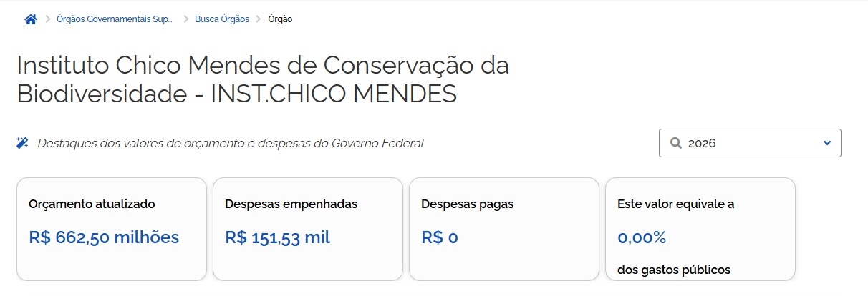The image size is (868, 296).
Task: Go to the home page via house icon
Action: (x=31, y=19)
